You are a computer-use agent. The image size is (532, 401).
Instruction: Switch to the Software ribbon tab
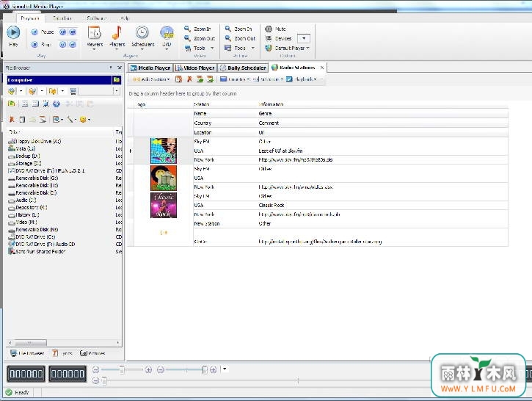(96, 18)
